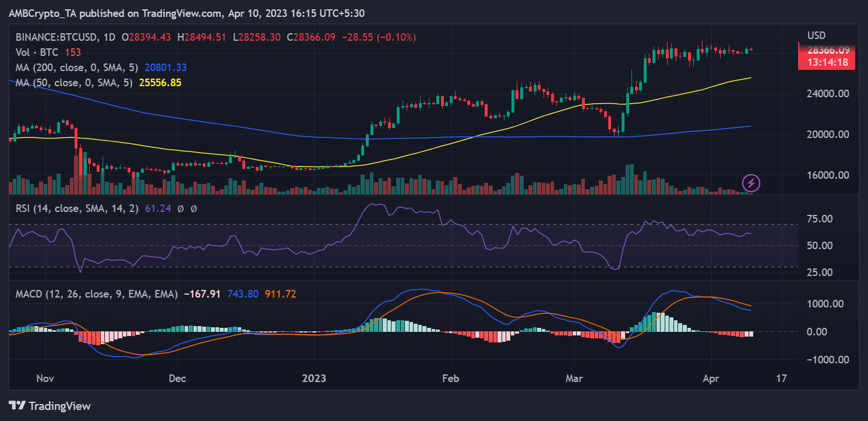Click the TradingView logo at bottom left

[x=50, y=406]
